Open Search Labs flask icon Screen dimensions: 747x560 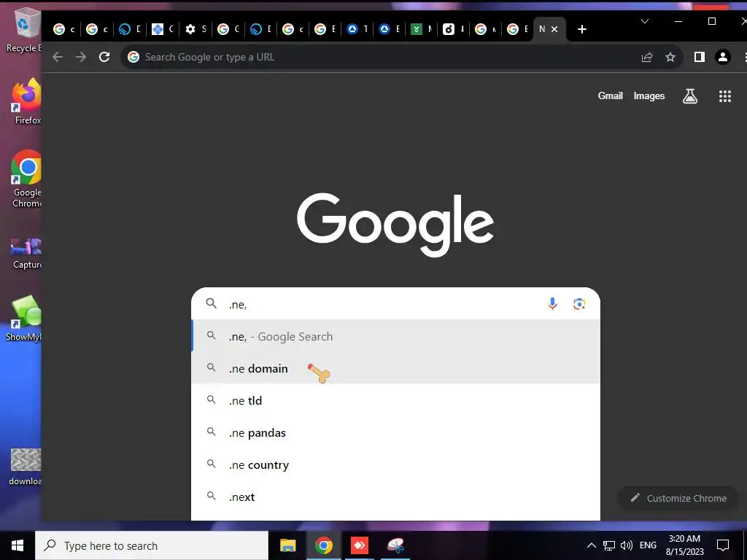[x=690, y=96]
